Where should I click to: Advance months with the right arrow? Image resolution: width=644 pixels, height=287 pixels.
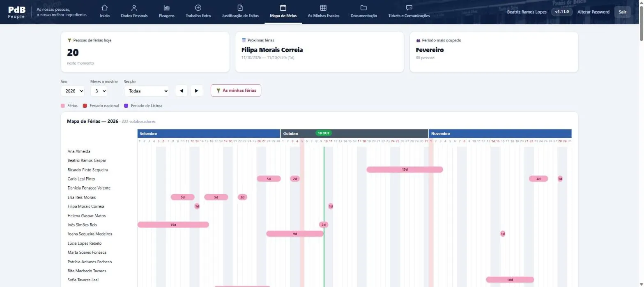pyautogui.click(x=197, y=91)
